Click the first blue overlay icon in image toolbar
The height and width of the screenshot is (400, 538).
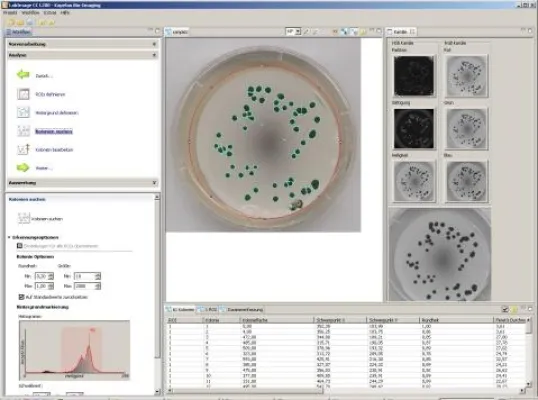pyautogui.click(x=344, y=32)
